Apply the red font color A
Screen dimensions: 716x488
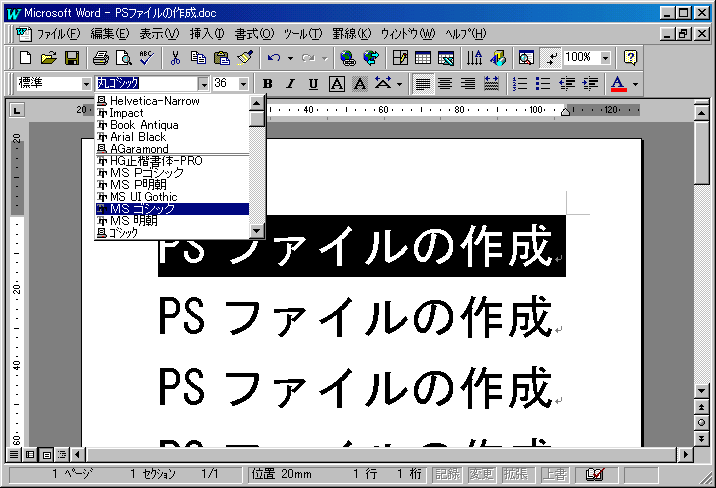pos(619,84)
